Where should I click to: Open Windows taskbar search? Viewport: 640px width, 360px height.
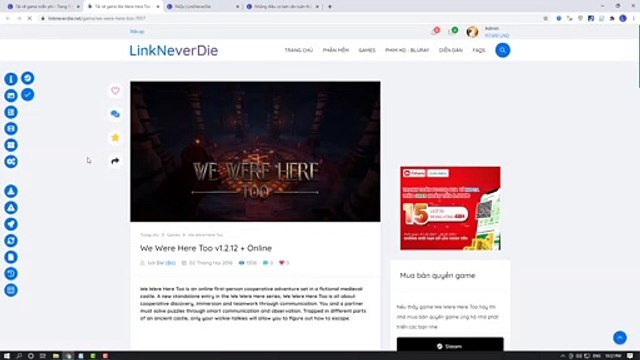pyautogui.click(x=19, y=356)
